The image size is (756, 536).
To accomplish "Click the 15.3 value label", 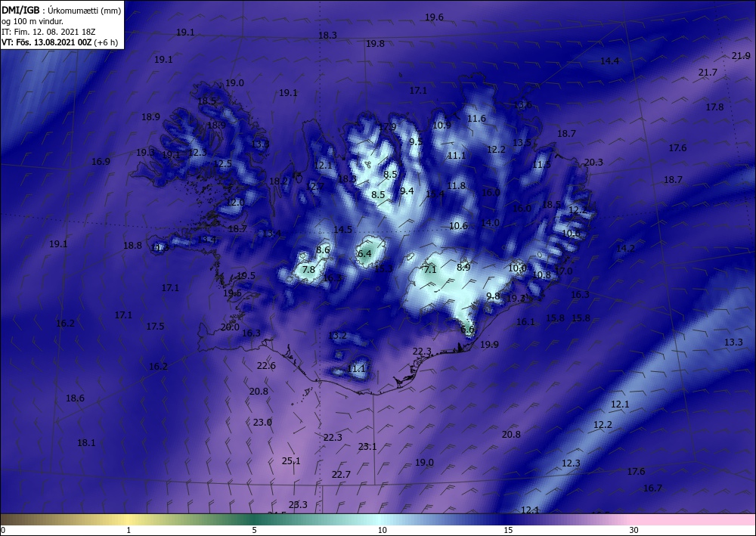I will pyautogui.click(x=384, y=269).
